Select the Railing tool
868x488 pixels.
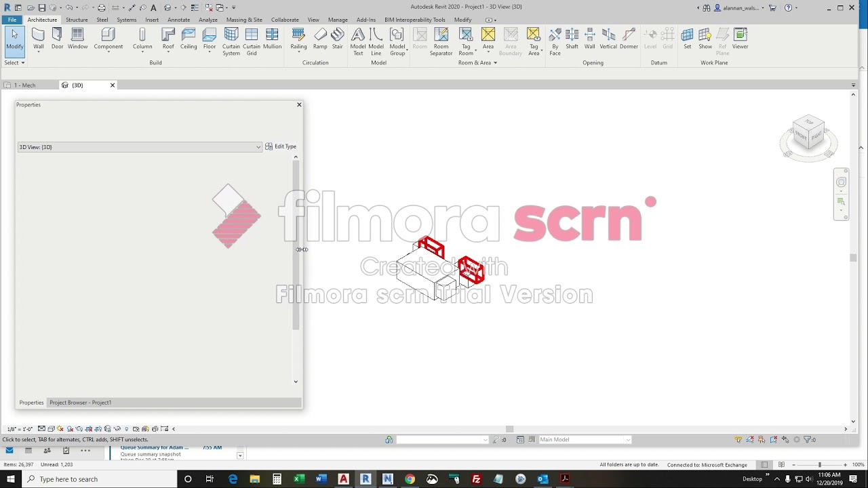pos(298,39)
